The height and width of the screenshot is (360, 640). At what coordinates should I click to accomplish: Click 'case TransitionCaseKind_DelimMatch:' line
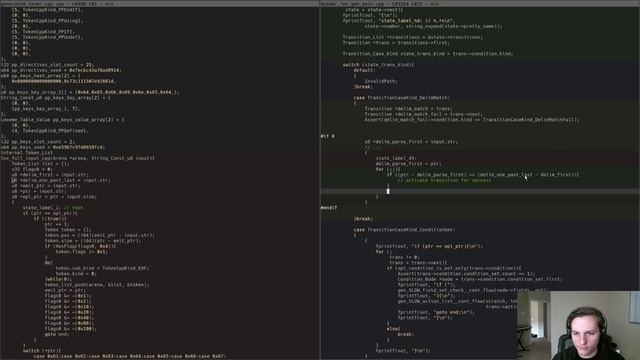pos(402,98)
